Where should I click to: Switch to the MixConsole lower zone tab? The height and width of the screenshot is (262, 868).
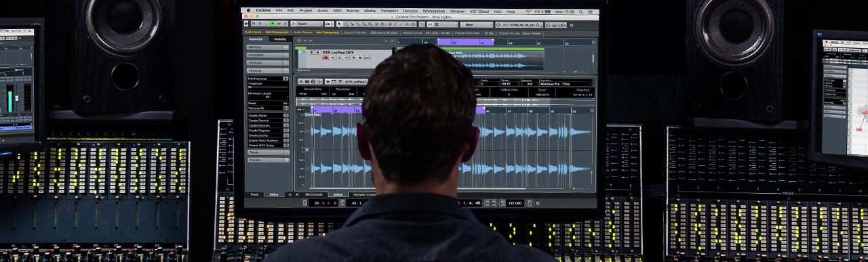tap(314, 194)
